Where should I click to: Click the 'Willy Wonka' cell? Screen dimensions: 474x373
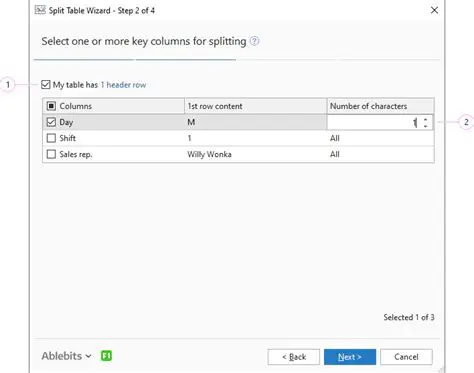209,154
